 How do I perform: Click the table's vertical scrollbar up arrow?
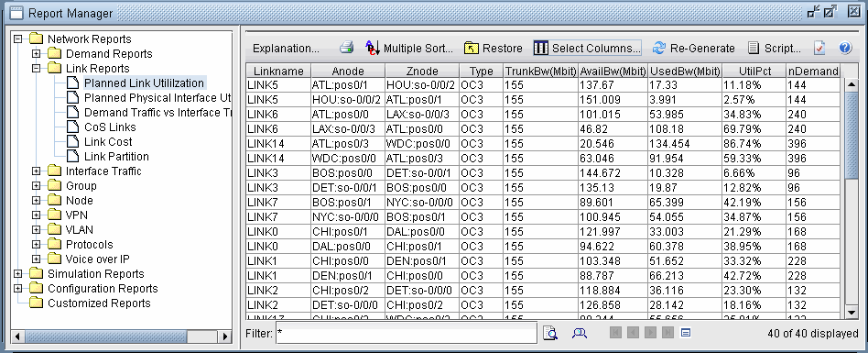point(852,84)
